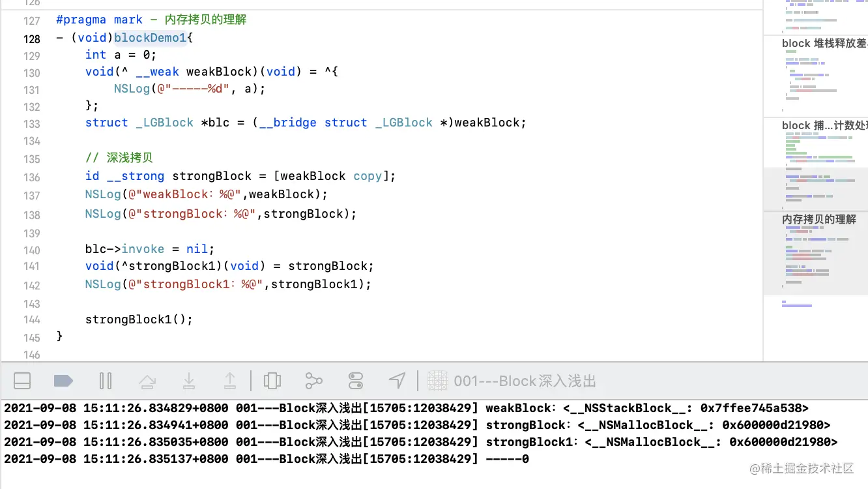Open Environment Overrides

[356, 380]
